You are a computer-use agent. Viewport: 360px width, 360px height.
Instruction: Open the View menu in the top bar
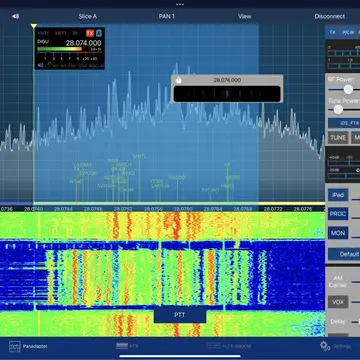click(x=244, y=16)
